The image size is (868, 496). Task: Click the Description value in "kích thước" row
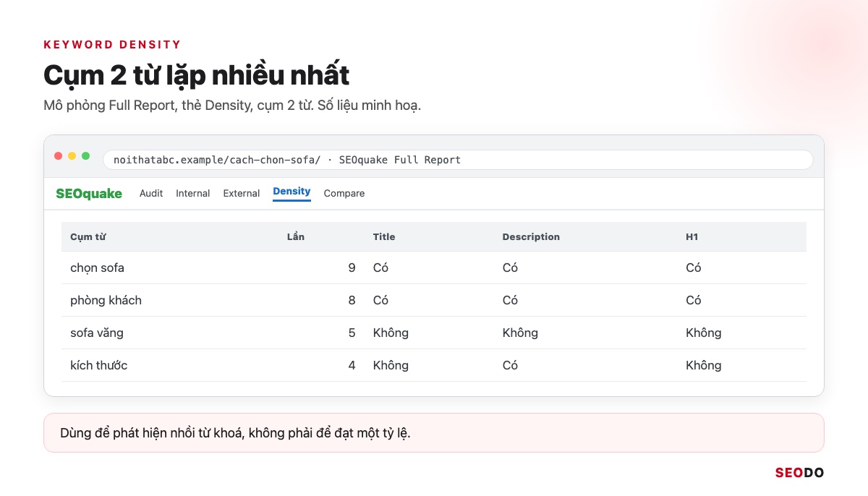510,365
